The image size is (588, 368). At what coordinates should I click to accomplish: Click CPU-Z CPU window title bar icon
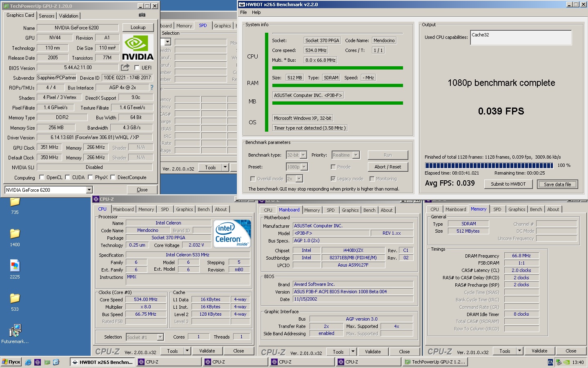pyautogui.click(x=96, y=199)
